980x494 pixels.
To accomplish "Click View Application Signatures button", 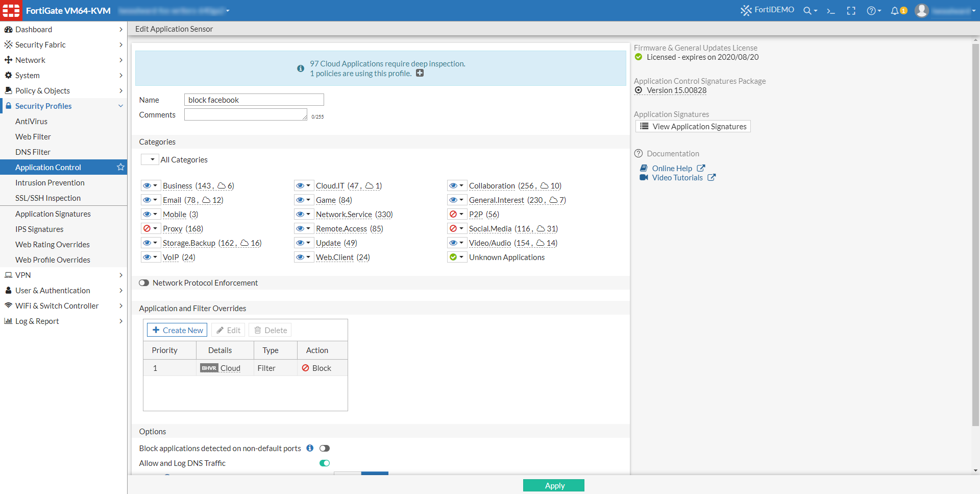I will 693,126.
